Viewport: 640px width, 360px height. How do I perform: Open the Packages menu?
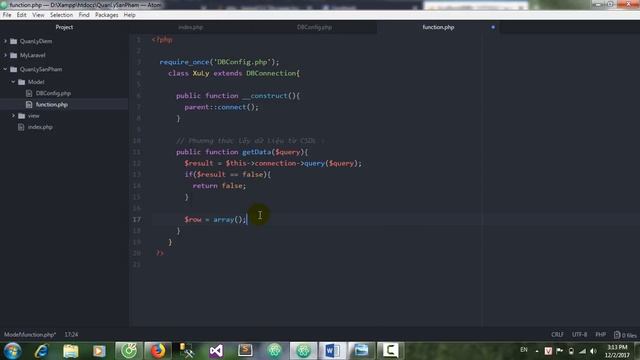[107, 15]
